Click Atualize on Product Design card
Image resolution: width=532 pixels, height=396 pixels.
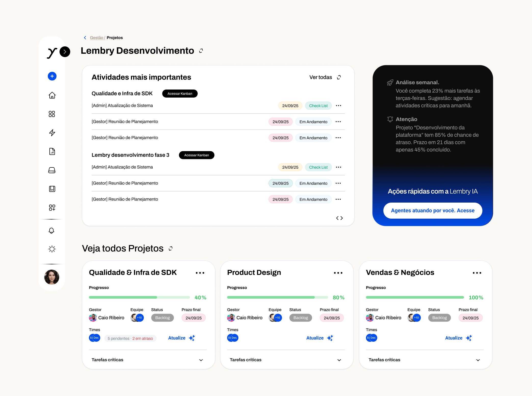[320, 338]
